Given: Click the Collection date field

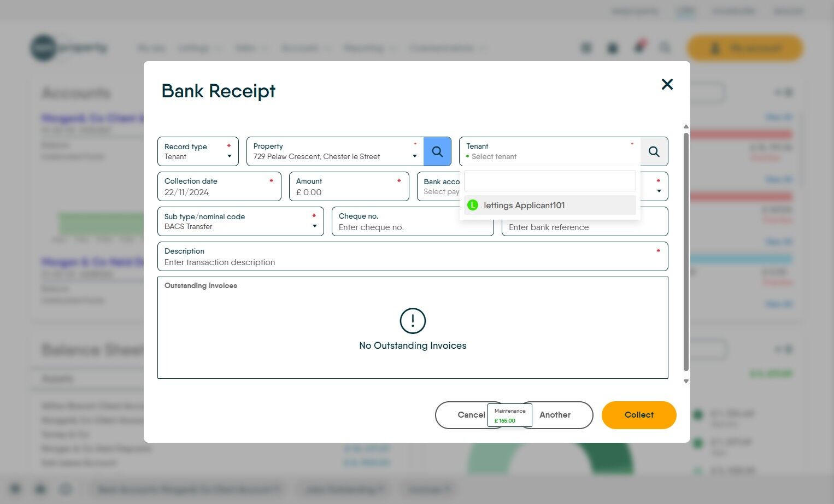Looking at the screenshot, I should (219, 186).
